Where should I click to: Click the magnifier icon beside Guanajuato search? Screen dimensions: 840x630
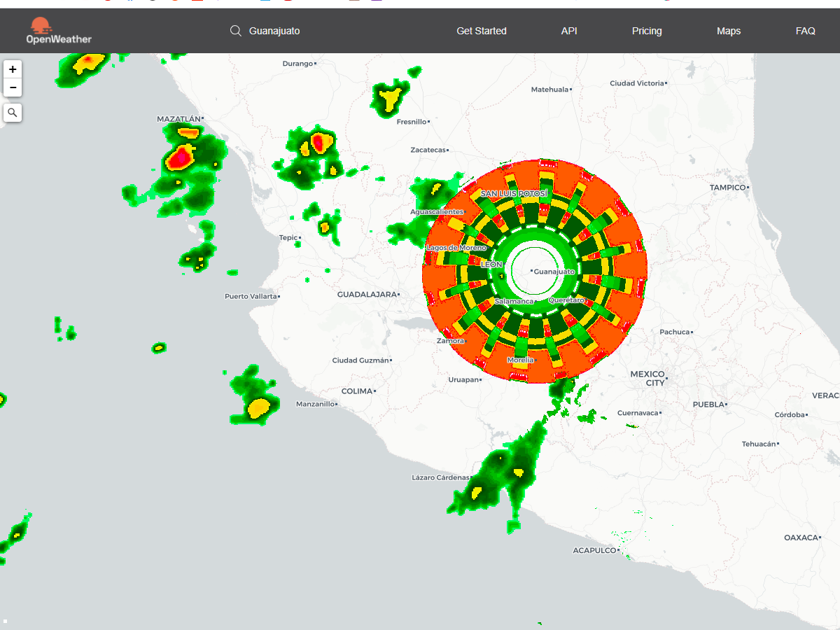coord(236,31)
